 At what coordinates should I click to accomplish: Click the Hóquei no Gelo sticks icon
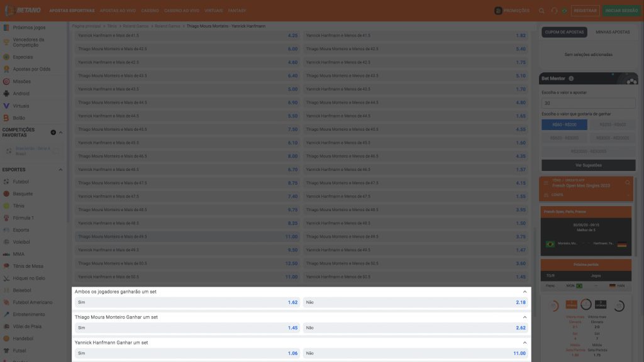pos(6,278)
